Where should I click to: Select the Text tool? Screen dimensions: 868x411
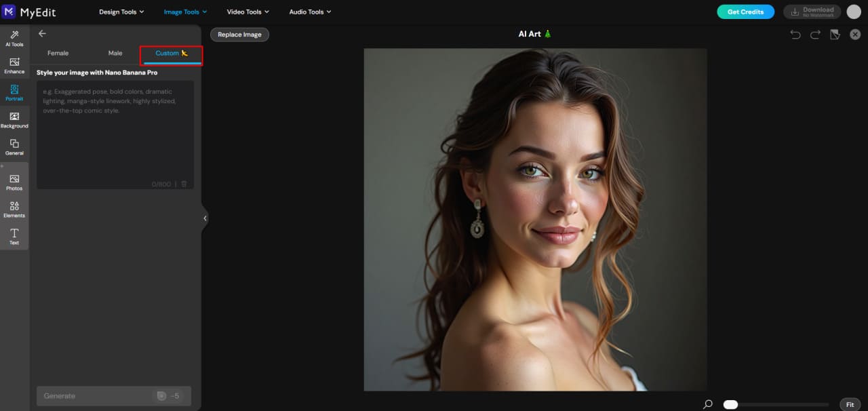click(x=14, y=237)
